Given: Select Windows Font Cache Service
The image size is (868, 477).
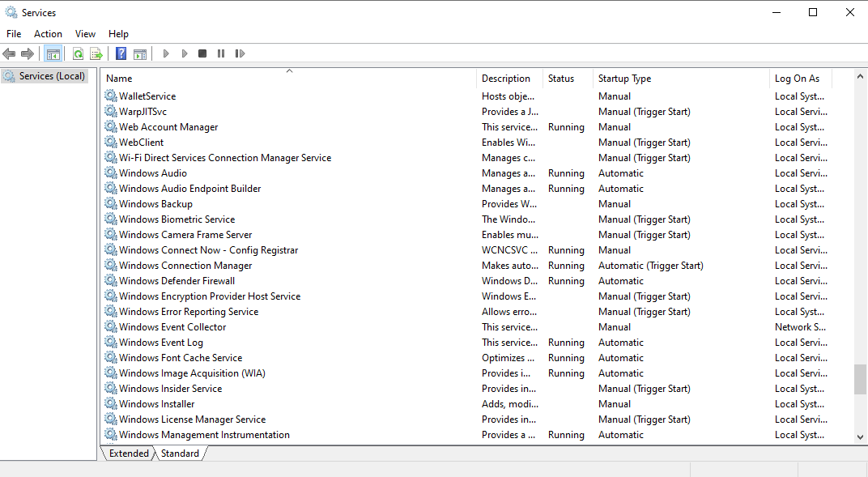Looking at the screenshot, I should (181, 357).
